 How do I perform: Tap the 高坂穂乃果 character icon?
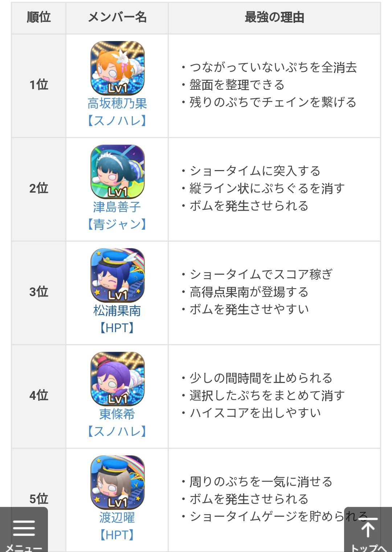coord(117,68)
